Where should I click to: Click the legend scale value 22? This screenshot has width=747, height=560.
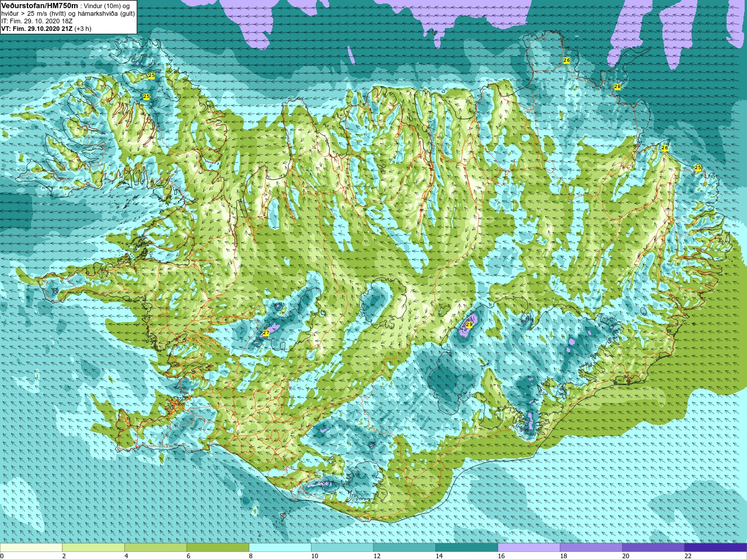pos(688,556)
